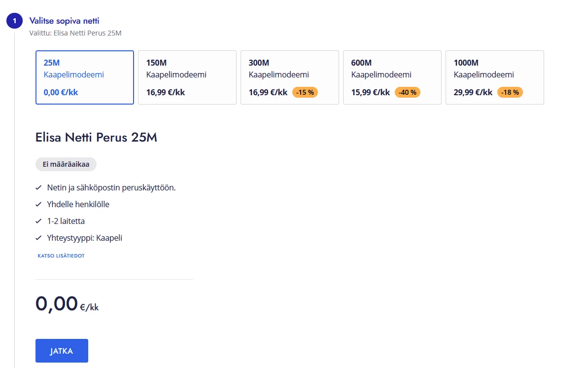Screen dimensions: 588x368
Task: Click the -18 % discount badge
Action: pyautogui.click(x=510, y=92)
